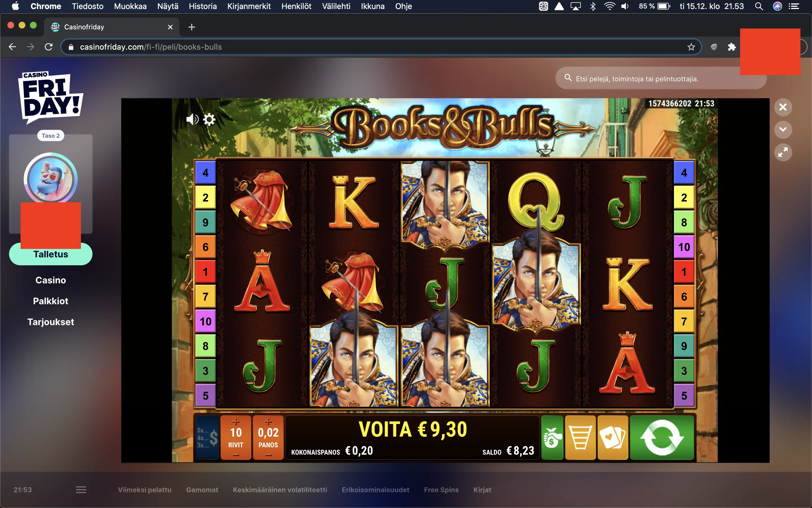Screen dimensions: 812x508
Task: Click the SALDO €8,23 balance
Action: coord(508,451)
